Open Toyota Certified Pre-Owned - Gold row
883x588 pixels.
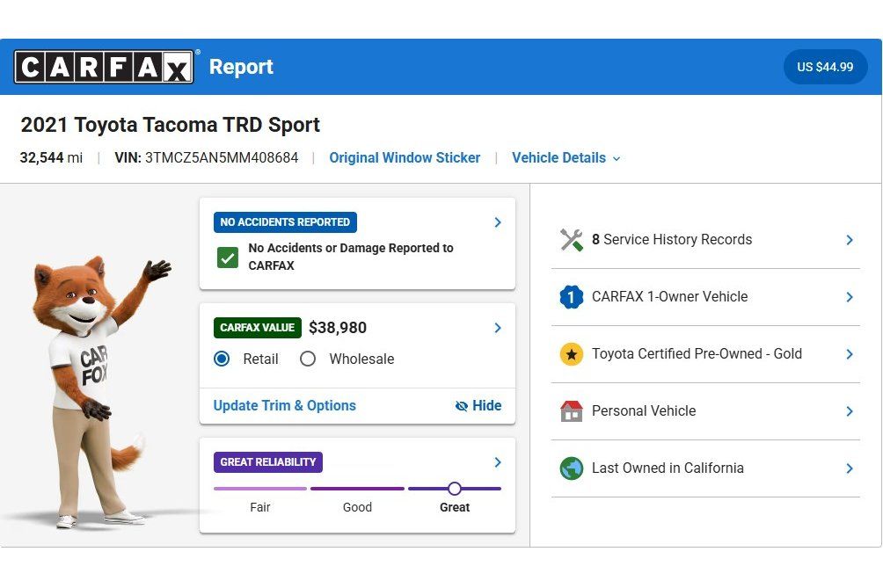click(x=705, y=354)
